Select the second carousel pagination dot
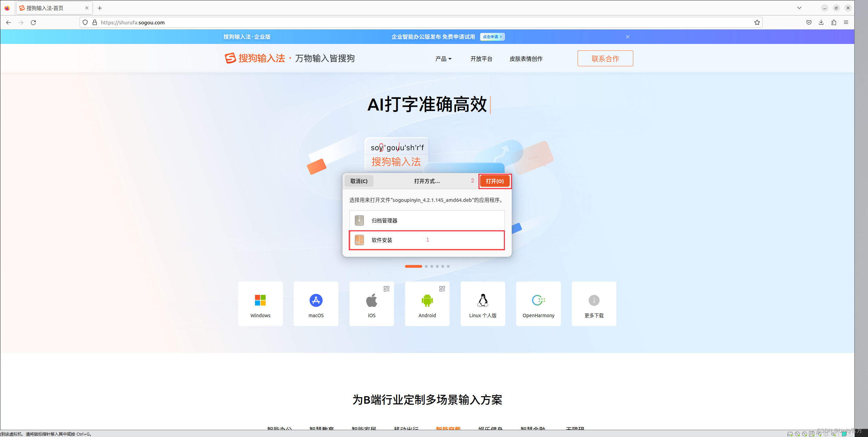The width and height of the screenshot is (868, 437). [426, 266]
